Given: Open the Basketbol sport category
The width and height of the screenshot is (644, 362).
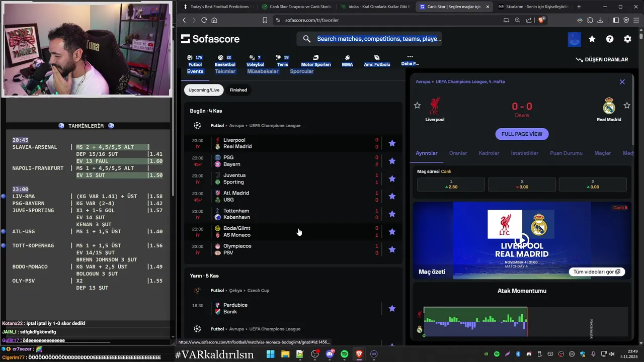Looking at the screenshot, I should 225,61.
